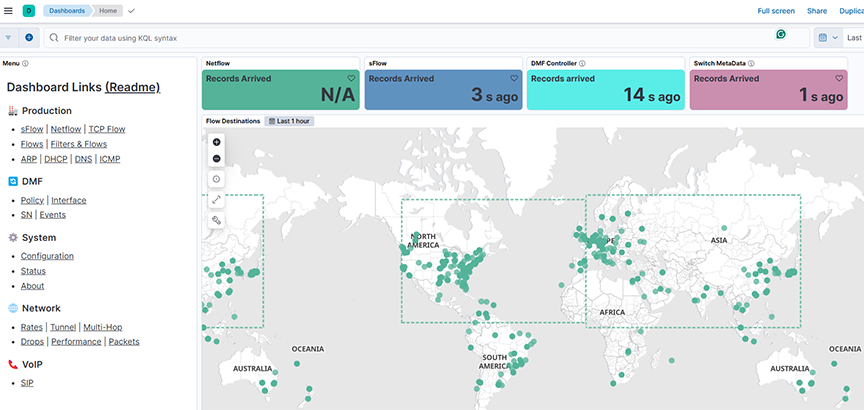Open the calendar date quick-menu dropdown
864x410 pixels.
(828, 37)
